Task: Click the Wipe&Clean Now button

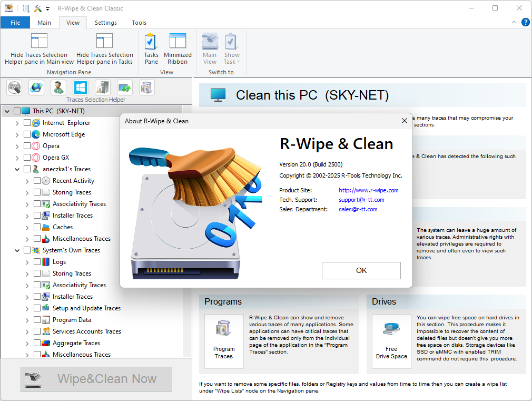Action: pos(96,379)
